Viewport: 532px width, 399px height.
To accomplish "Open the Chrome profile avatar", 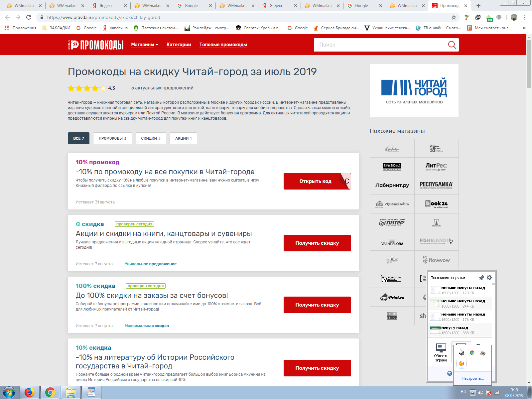I will (514, 17).
